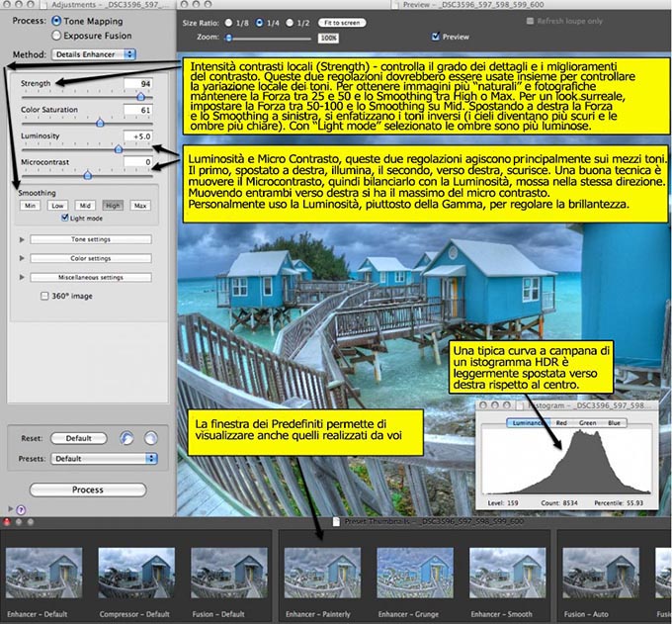Image resolution: width=672 pixels, height=624 pixels.
Task: Select 1/2 size ratio
Action: (x=290, y=23)
